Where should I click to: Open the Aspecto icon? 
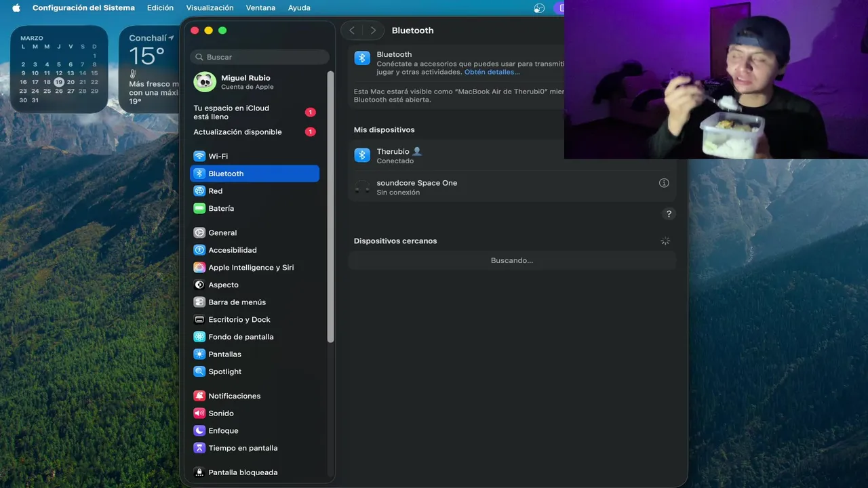(199, 285)
